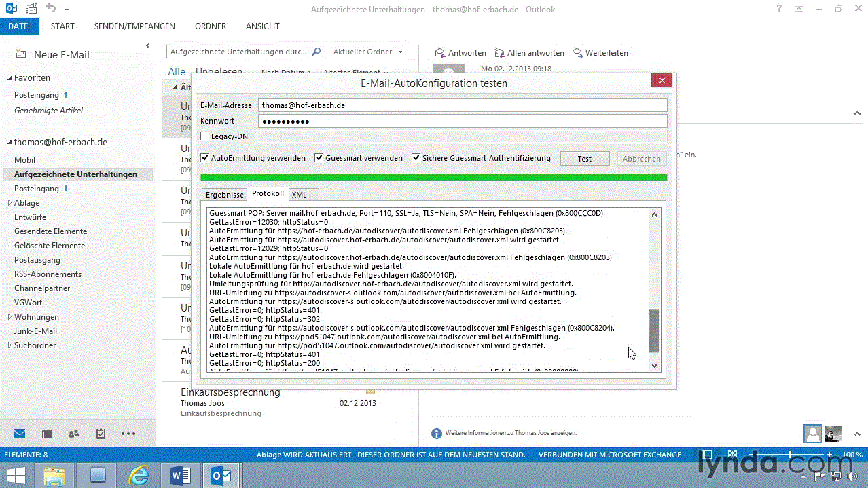Open the Nach Datum sort dropdown
The width and height of the screenshot is (868, 488).
click(x=286, y=72)
